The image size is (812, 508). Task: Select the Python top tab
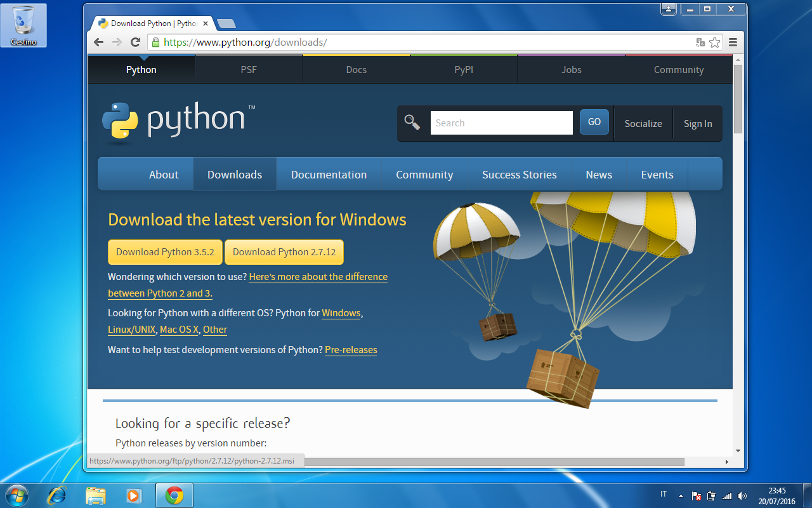point(141,70)
